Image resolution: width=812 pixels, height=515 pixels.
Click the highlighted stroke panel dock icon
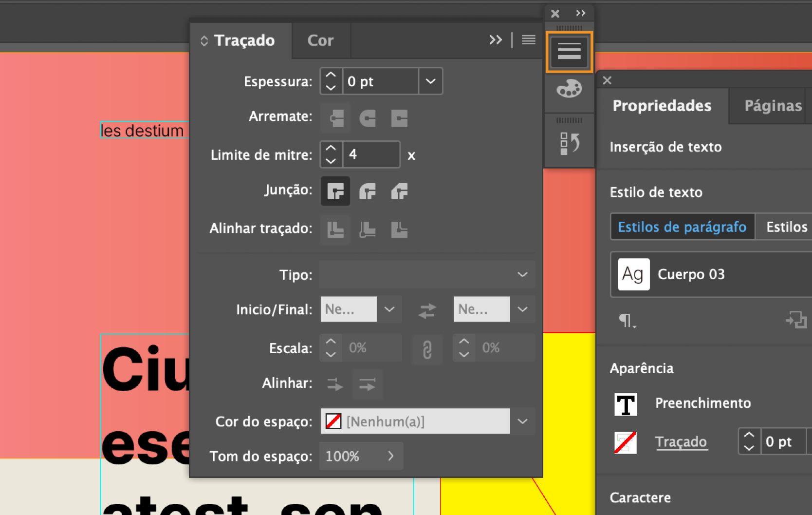(x=569, y=52)
